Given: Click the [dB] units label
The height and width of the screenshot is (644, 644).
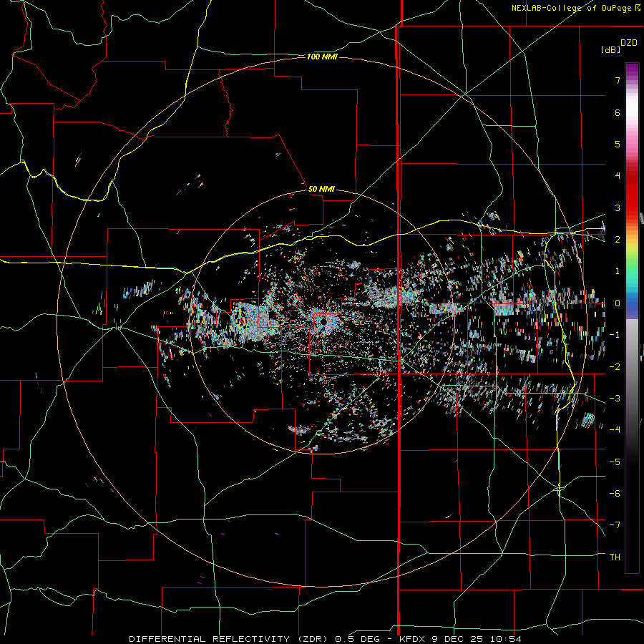Looking at the screenshot, I should coord(610,49).
